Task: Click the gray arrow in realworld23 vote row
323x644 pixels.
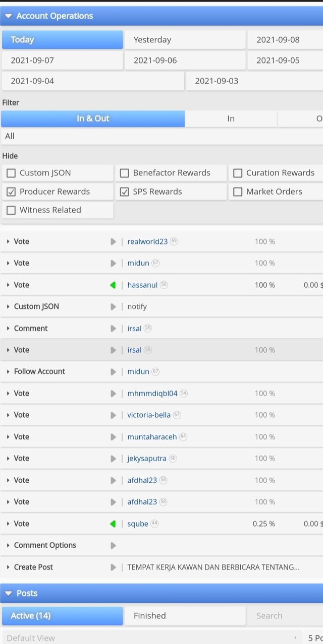Action: coord(113,242)
